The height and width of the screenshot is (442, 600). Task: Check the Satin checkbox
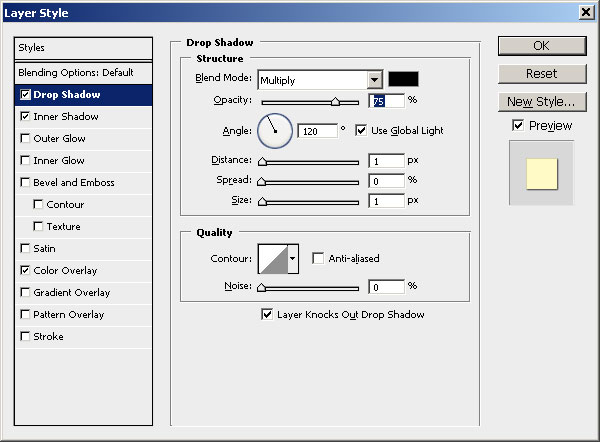click(x=25, y=248)
